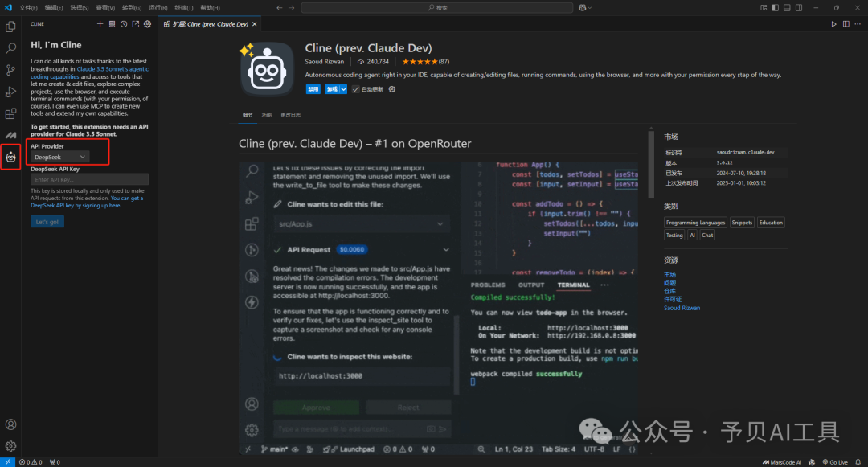Click the README vertical scrollbar
The image size is (868, 467).
coord(651,164)
